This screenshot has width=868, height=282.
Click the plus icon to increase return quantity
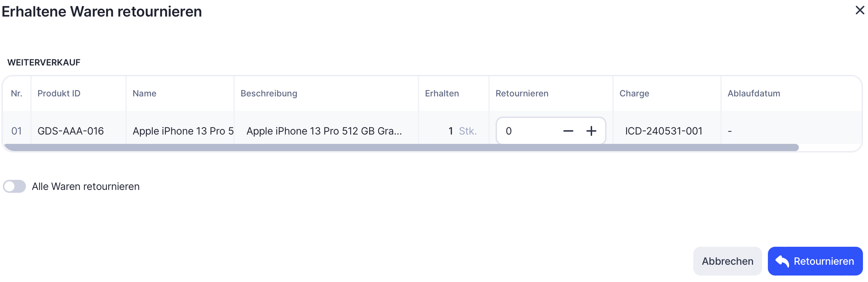(x=591, y=131)
